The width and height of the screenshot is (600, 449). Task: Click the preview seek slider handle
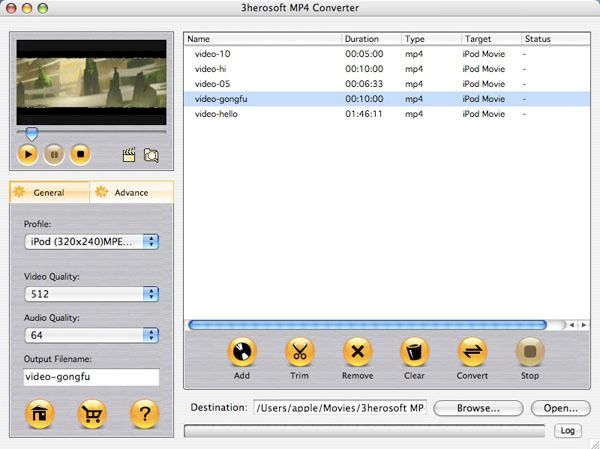pyautogui.click(x=32, y=134)
